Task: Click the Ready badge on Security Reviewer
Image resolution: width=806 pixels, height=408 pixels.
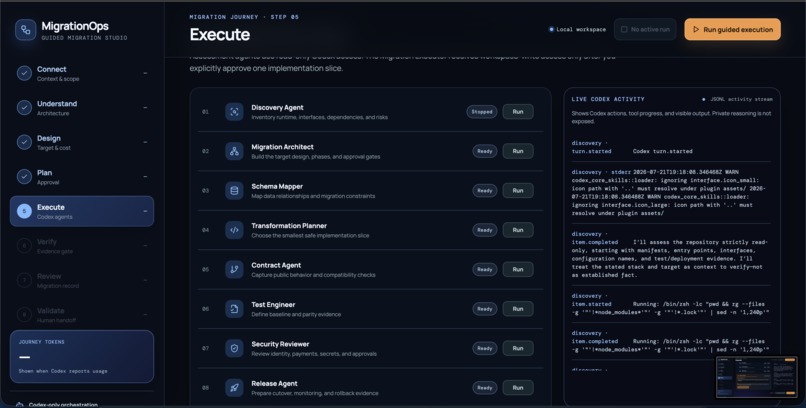Action: point(485,348)
